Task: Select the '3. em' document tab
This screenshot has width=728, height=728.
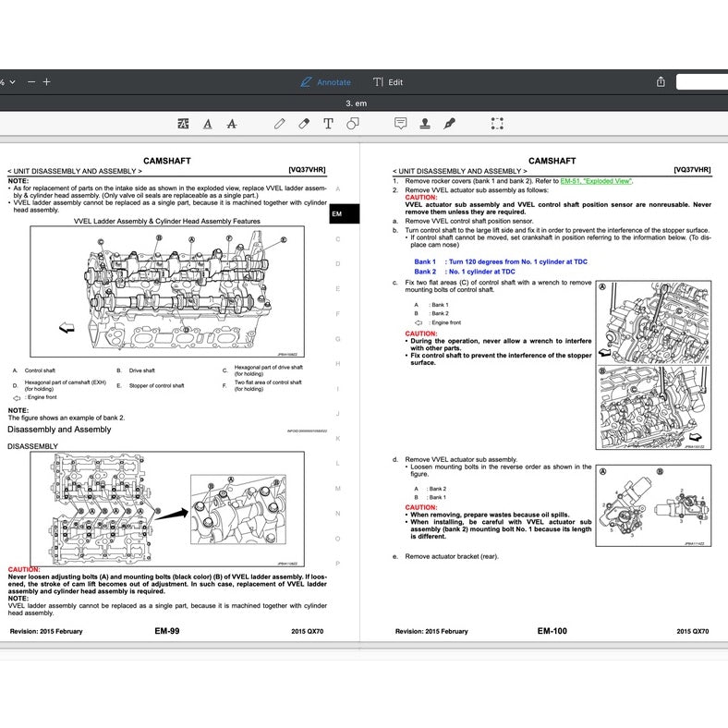Action: point(356,103)
